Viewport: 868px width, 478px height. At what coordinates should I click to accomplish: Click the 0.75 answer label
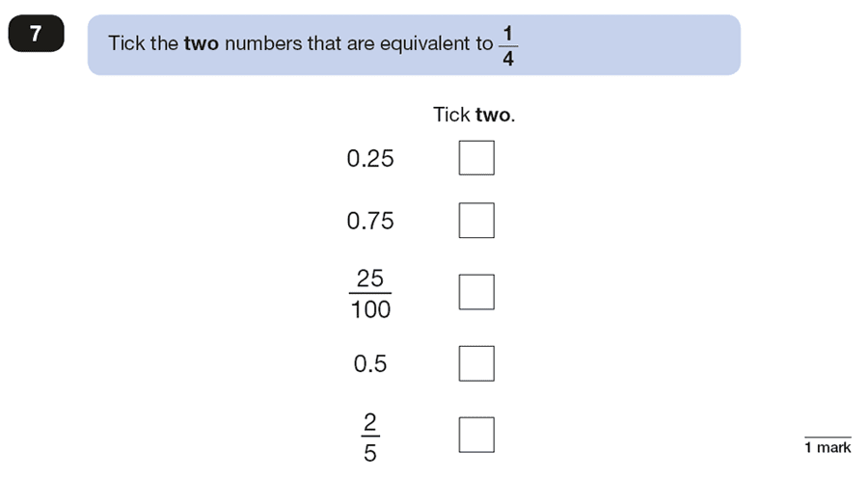click(370, 221)
